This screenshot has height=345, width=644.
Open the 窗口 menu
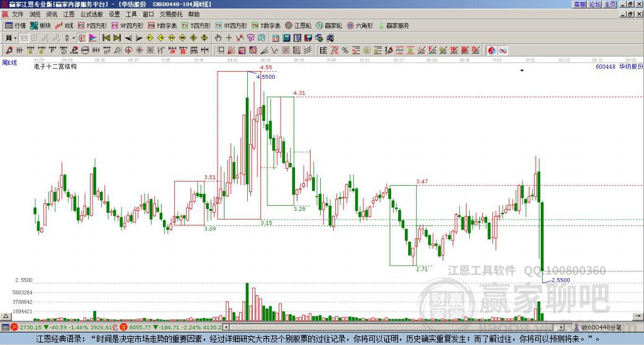tap(148, 14)
